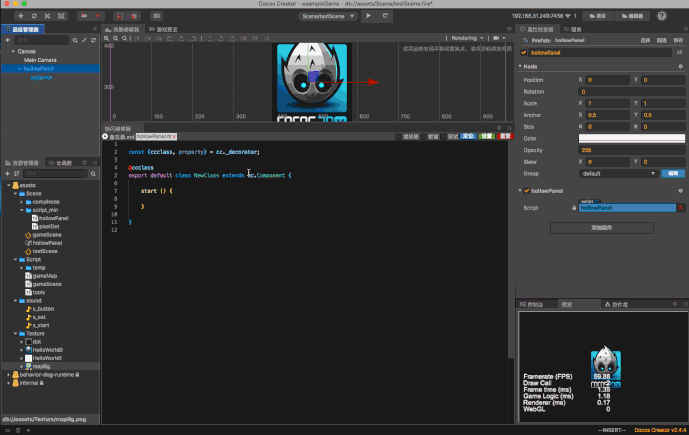The height and width of the screenshot is (435, 689).
Task: Toggle the second checkbox in code editor toolbar
Action: coord(424,137)
